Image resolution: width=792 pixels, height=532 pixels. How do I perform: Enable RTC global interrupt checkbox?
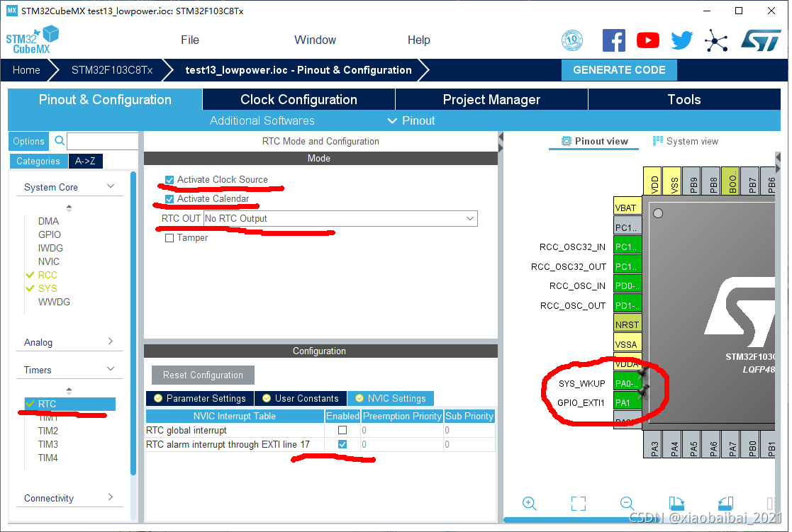[342, 430]
